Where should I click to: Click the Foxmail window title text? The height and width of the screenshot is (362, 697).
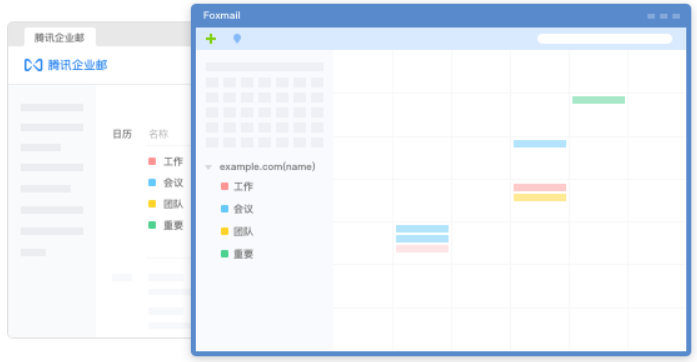(221, 16)
